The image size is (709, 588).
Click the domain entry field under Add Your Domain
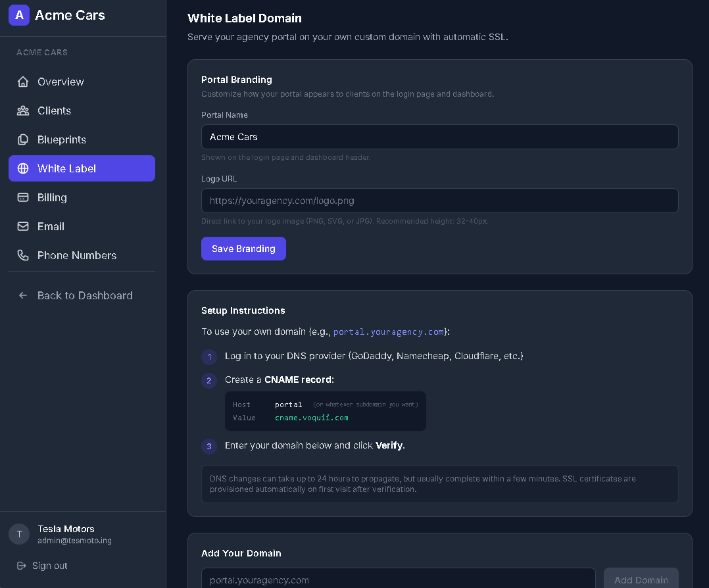point(398,580)
